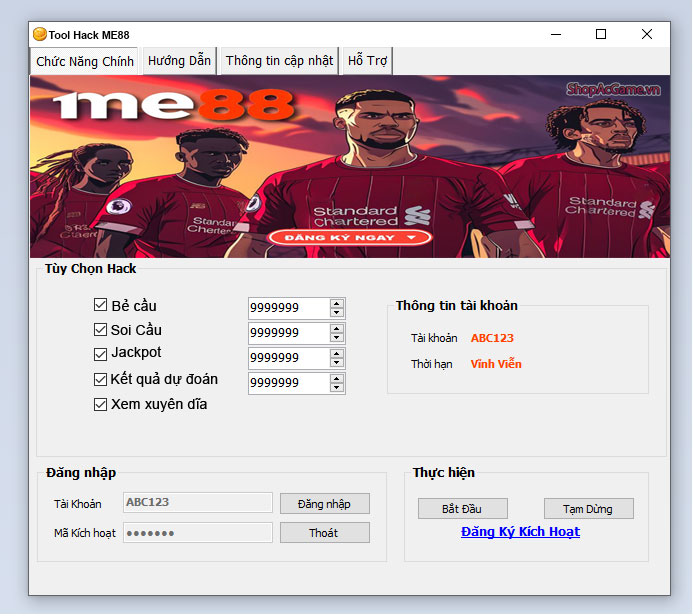Click the Vĩnh Viễn expiry text
The width and height of the screenshot is (693, 616).
(x=496, y=364)
